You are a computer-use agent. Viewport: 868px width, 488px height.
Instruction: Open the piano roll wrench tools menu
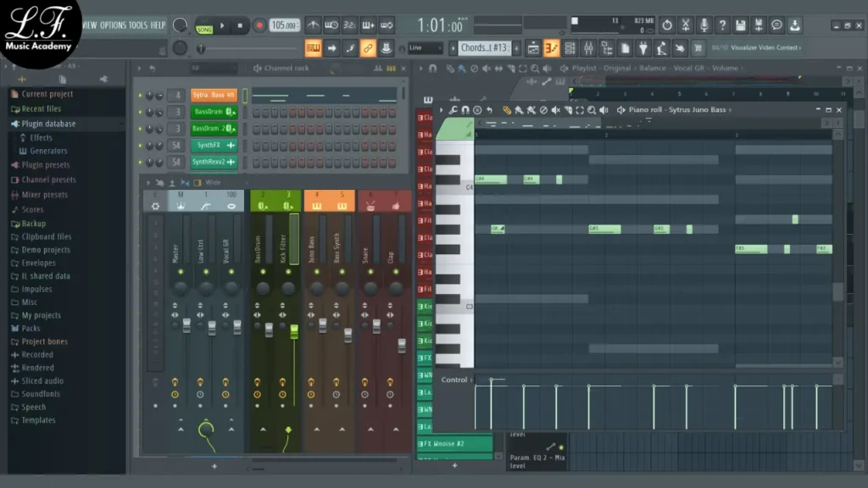click(453, 110)
